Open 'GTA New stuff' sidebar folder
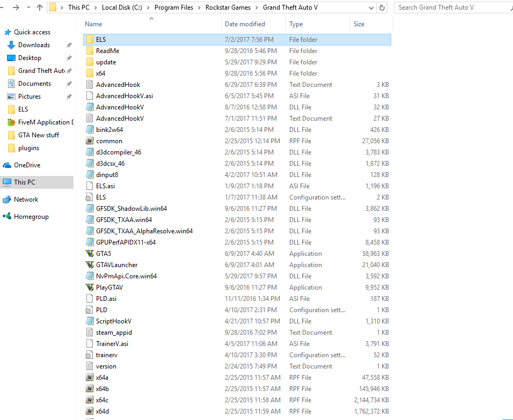Screen dimensions: 513x420 click(x=38, y=135)
